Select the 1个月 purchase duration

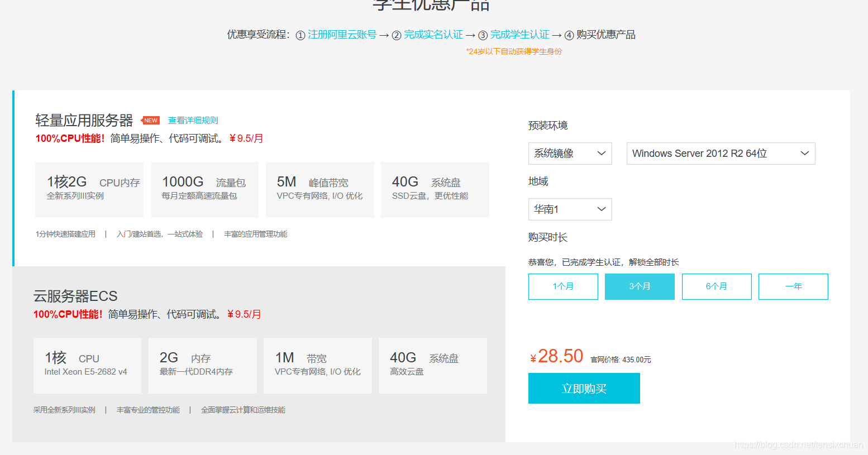(x=563, y=286)
